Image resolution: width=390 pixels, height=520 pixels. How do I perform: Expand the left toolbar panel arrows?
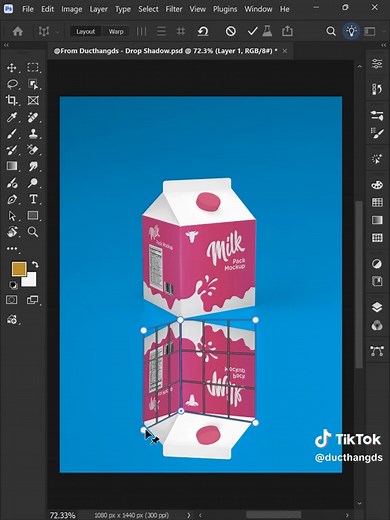(6, 45)
